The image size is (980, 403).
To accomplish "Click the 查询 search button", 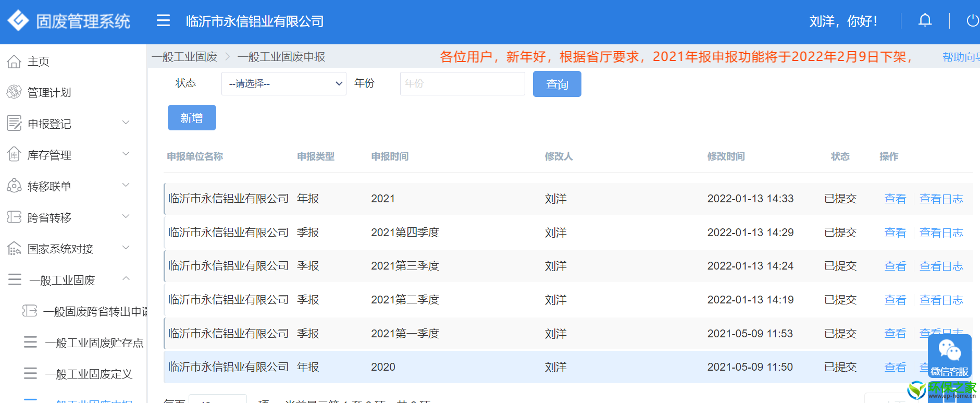I will [x=557, y=84].
